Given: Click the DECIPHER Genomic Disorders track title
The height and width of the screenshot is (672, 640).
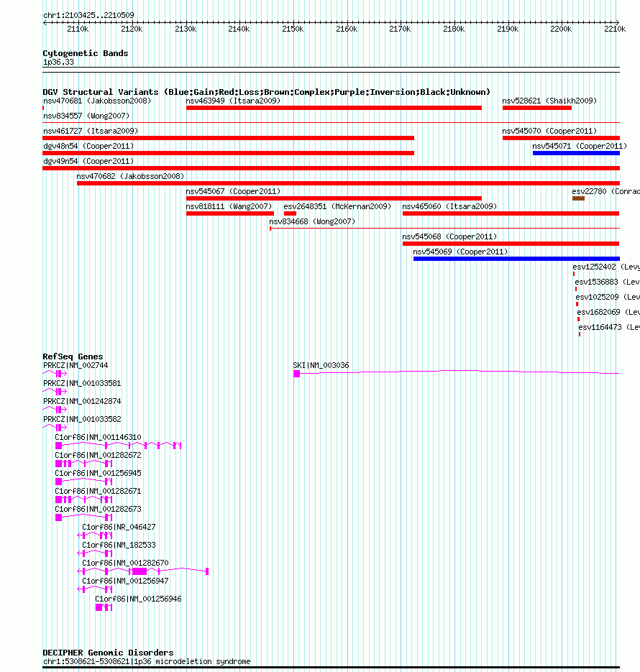Looking at the screenshot, I should tap(108, 653).
